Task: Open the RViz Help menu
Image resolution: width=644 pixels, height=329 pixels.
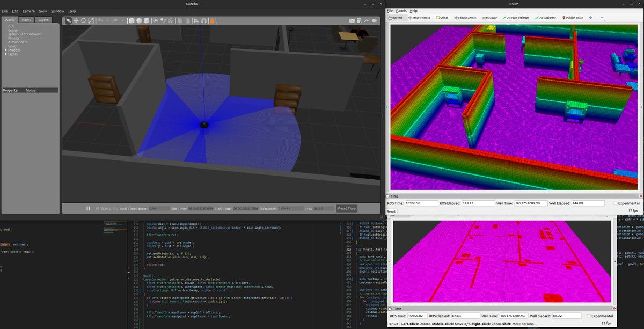Action: click(x=414, y=11)
